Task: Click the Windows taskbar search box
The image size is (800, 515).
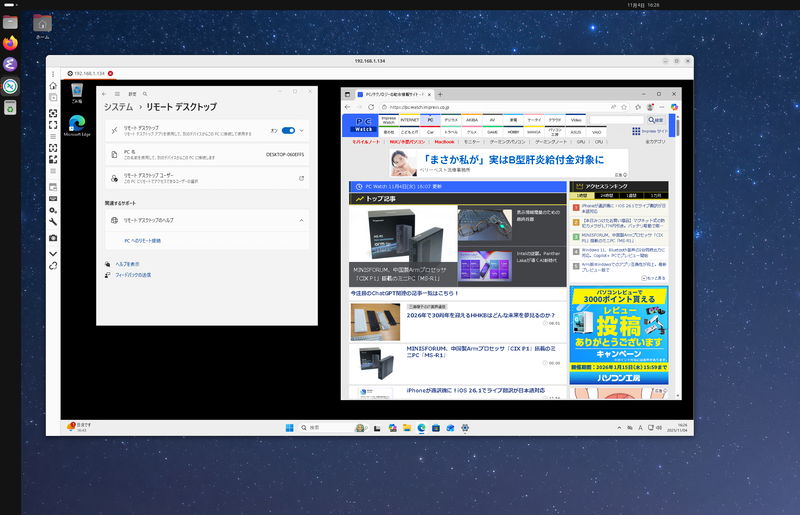Action: [333, 428]
